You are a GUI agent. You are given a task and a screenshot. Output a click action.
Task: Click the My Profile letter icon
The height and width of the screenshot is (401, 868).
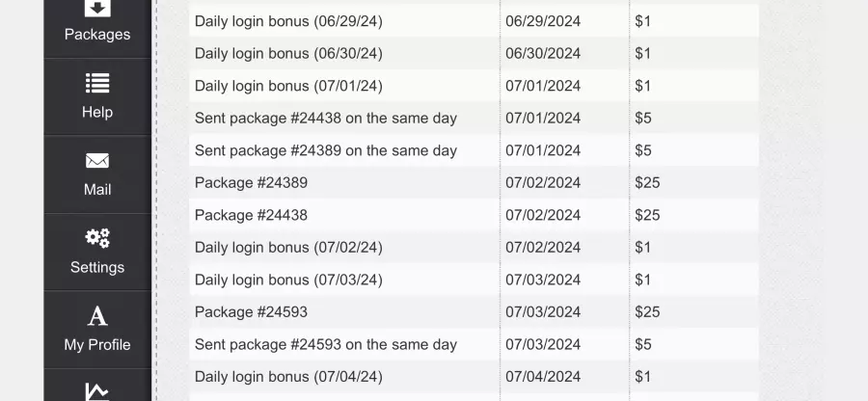point(97,316)
